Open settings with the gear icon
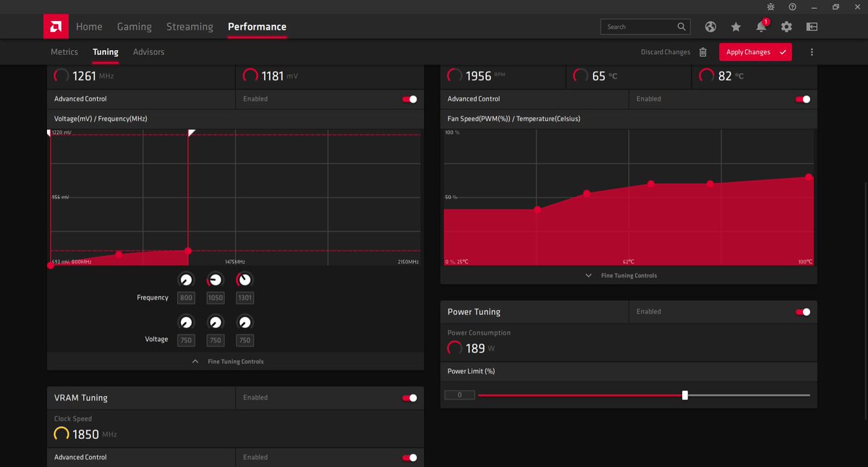The image size is (868, 467). [x=786, y=27]
